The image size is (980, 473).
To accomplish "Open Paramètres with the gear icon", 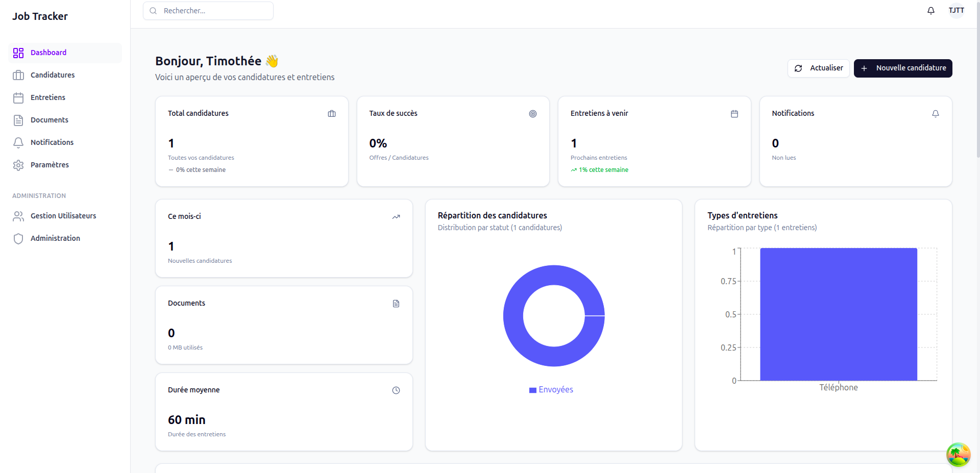I will point(18,165).
